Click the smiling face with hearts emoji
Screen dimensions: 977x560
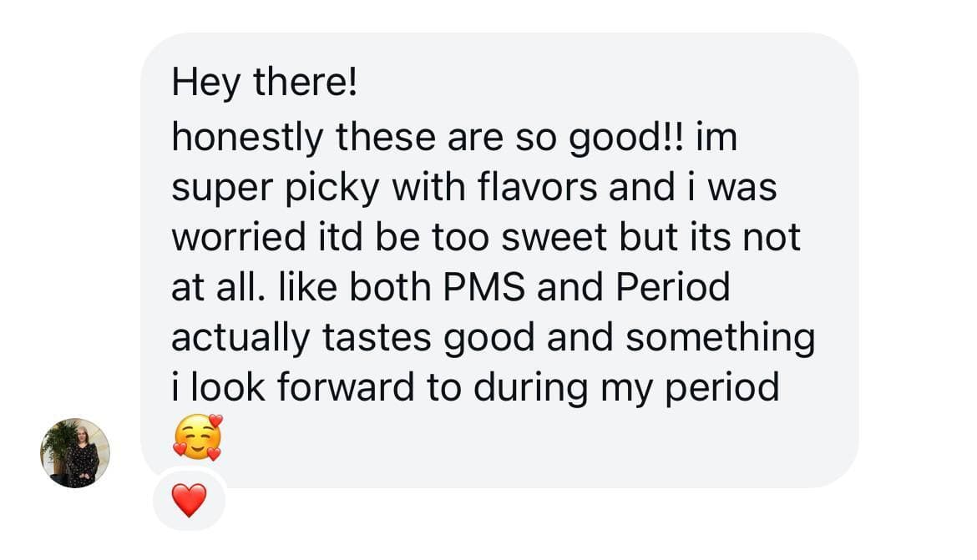[x=199, y=437]
